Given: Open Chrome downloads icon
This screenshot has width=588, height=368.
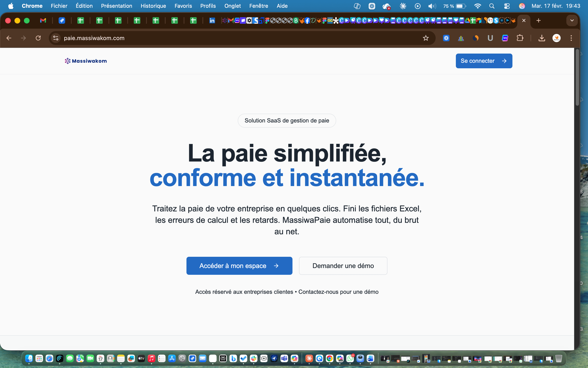Looking at the screenshot, I should tap(542, 38).
